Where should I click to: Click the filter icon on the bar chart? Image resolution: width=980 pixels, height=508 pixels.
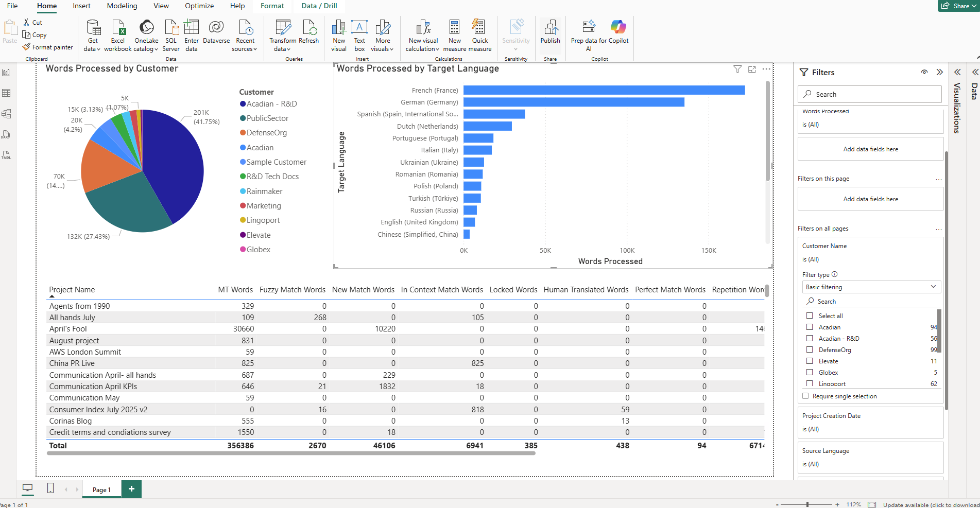[737, 69]
